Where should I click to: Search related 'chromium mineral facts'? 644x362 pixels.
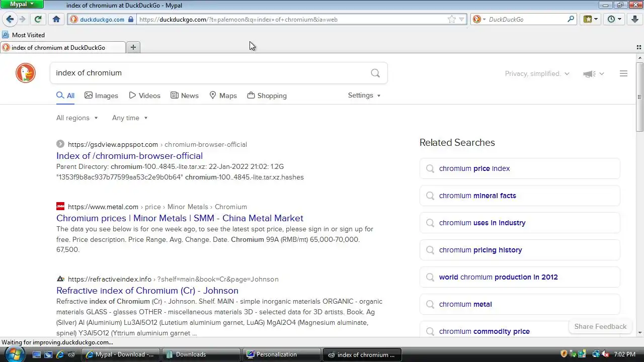pyautogui.click(x=520, y=196)
